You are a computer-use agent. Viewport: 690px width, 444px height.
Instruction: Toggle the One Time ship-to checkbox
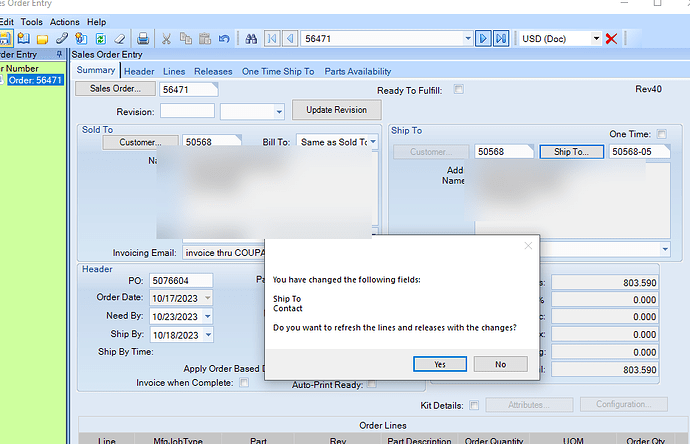pyautogui.click(x=661, y=134)
